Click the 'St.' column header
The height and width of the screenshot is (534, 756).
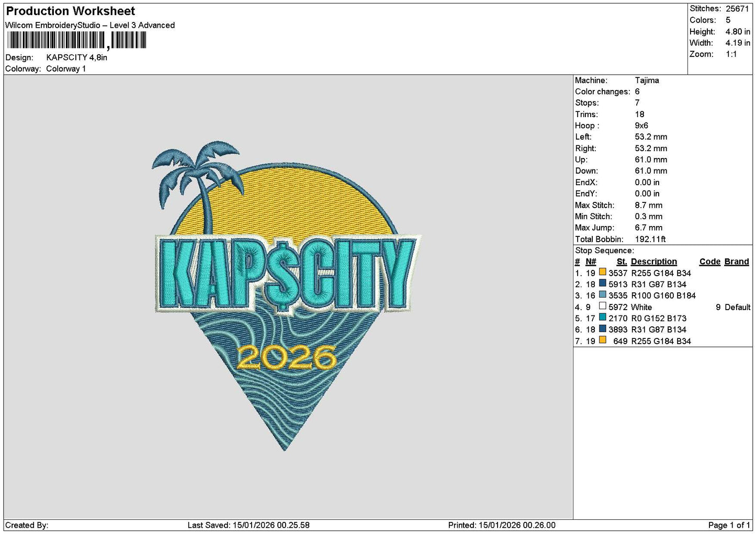(x=622, y=262)
